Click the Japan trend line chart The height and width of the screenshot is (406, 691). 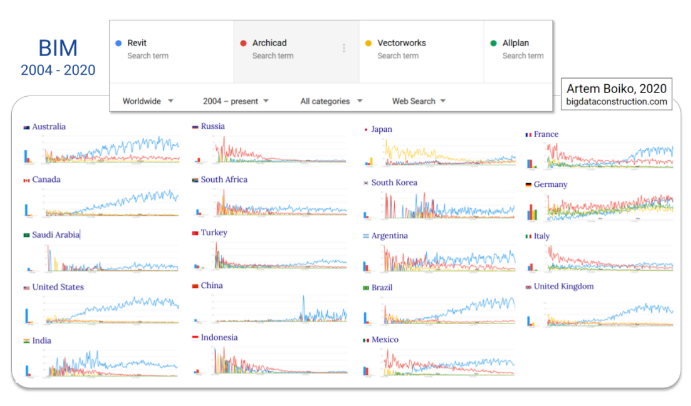tap(450, 153)
